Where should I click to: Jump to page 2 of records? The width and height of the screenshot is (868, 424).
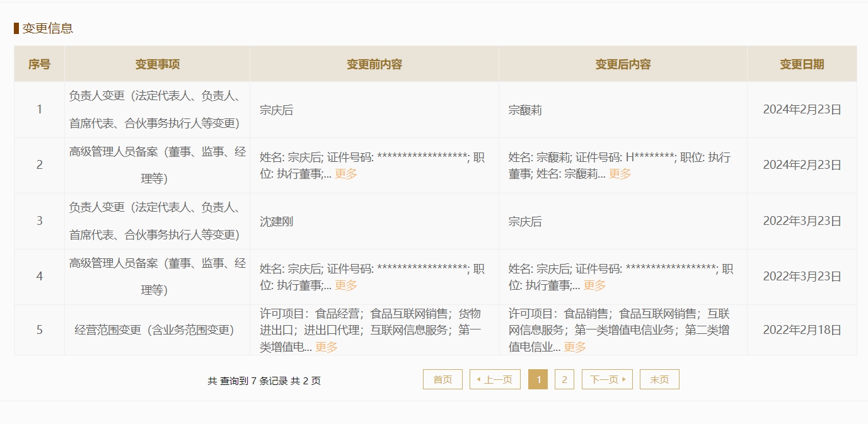(x=564, y=379)
